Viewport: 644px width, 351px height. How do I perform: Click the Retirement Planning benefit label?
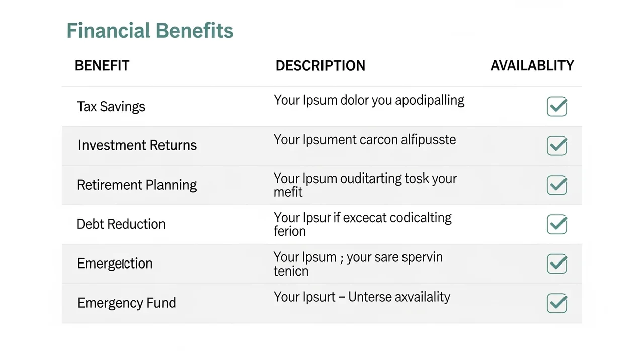(137, 185)
